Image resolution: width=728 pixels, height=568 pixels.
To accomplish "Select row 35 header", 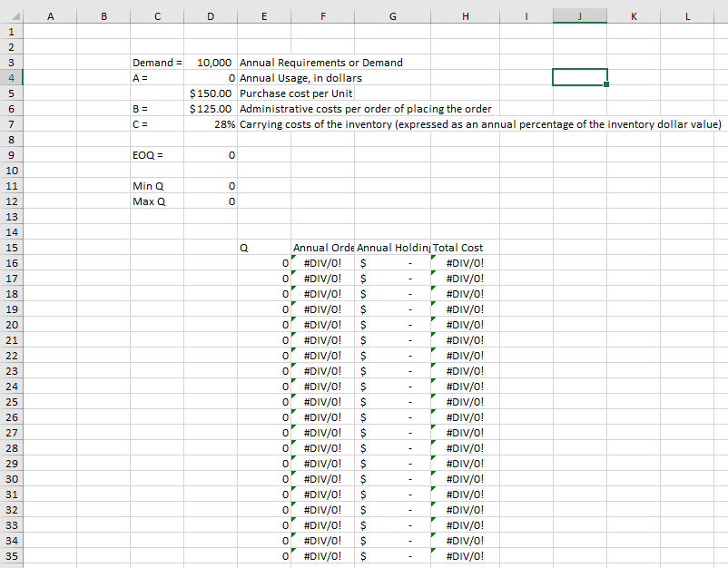I will 11,556.
